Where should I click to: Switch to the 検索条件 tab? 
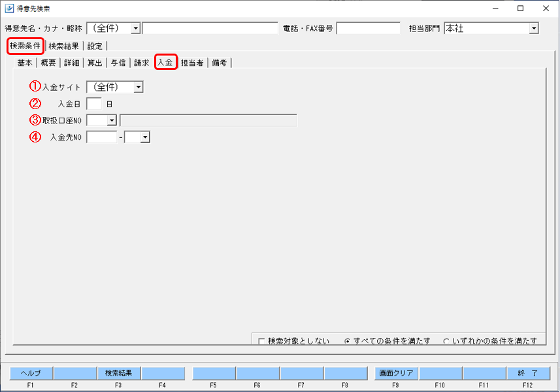[25, 46]
